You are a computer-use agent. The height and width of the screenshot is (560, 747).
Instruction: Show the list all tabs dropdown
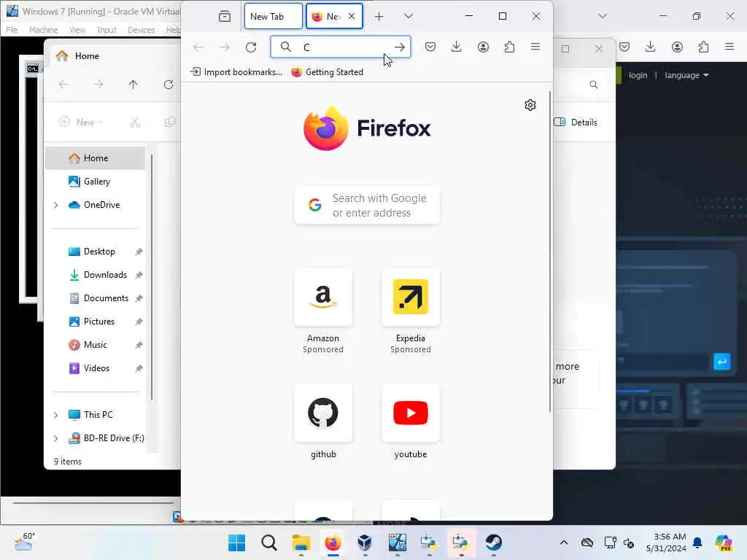coord(409,16)
